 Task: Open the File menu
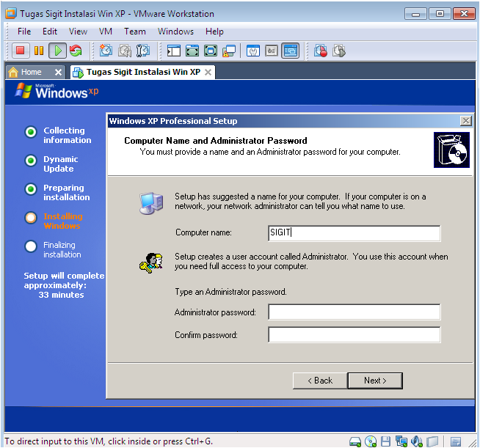24,32
